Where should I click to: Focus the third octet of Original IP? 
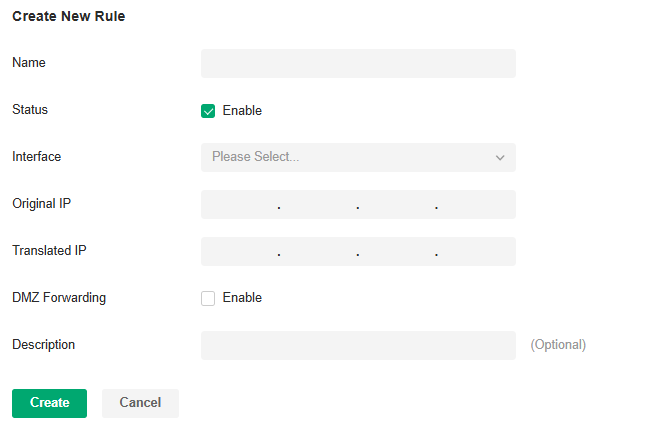(397, 205)
